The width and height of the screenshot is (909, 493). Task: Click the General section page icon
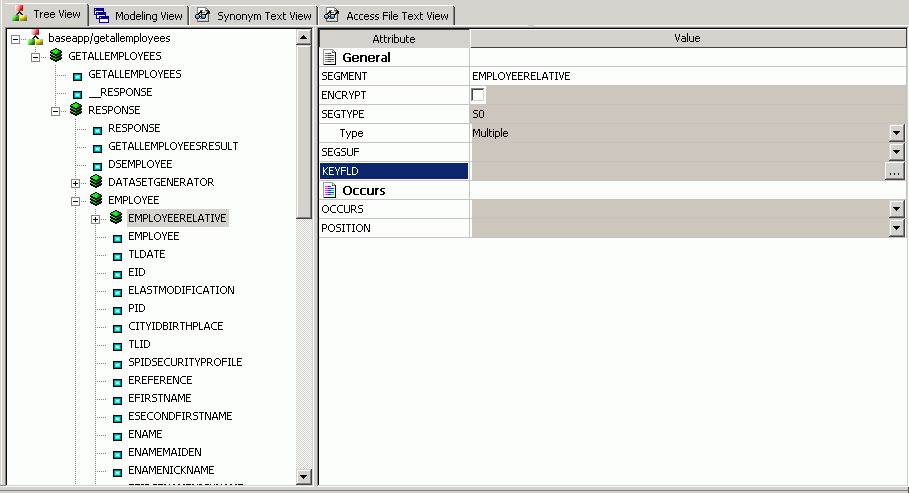tap(329, 57)
